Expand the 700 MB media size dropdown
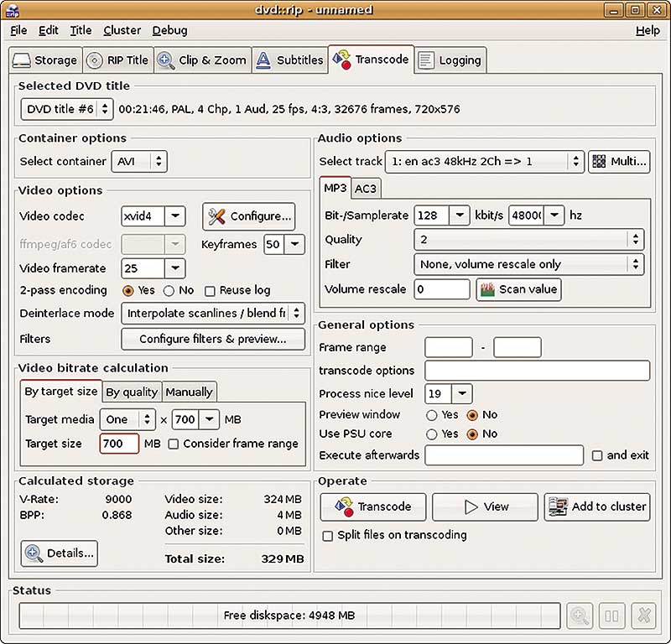The width and height of the screenshot is (671, 644). coord(209,420)
